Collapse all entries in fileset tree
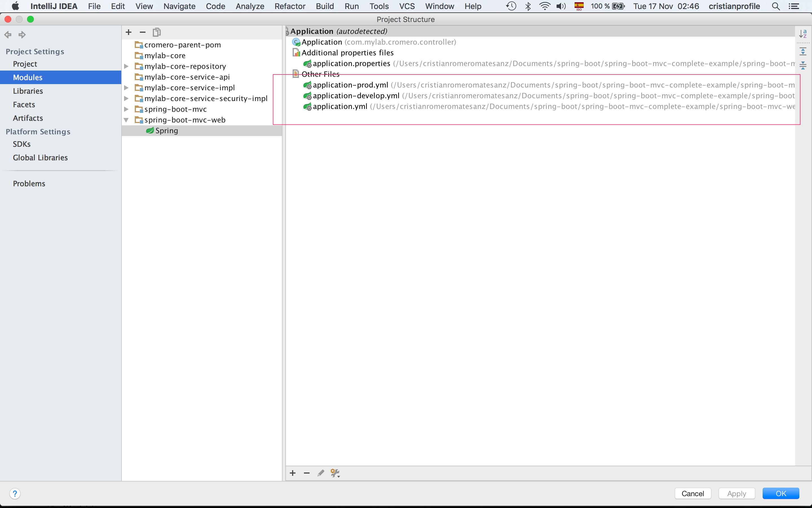The height and width of the screenshot is (508, 812). [803, 65]
